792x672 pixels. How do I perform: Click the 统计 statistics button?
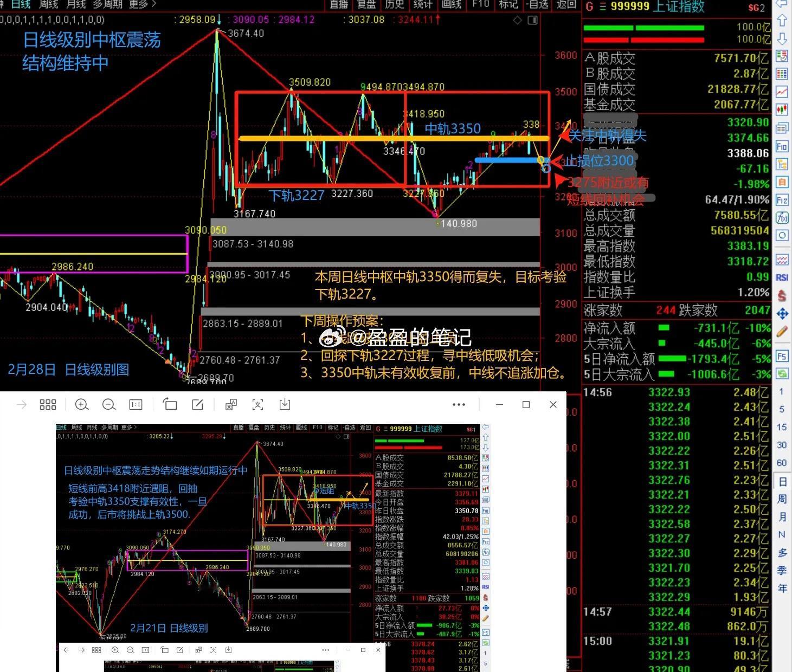click(x=423, y=4)
